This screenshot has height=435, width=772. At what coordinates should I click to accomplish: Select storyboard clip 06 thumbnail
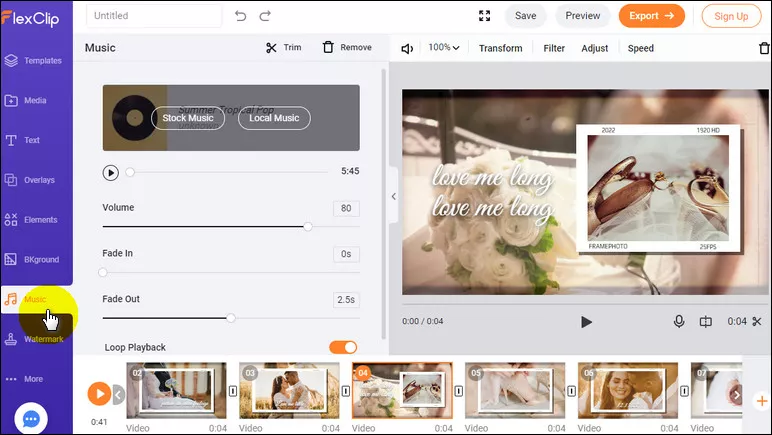(628, 391)
